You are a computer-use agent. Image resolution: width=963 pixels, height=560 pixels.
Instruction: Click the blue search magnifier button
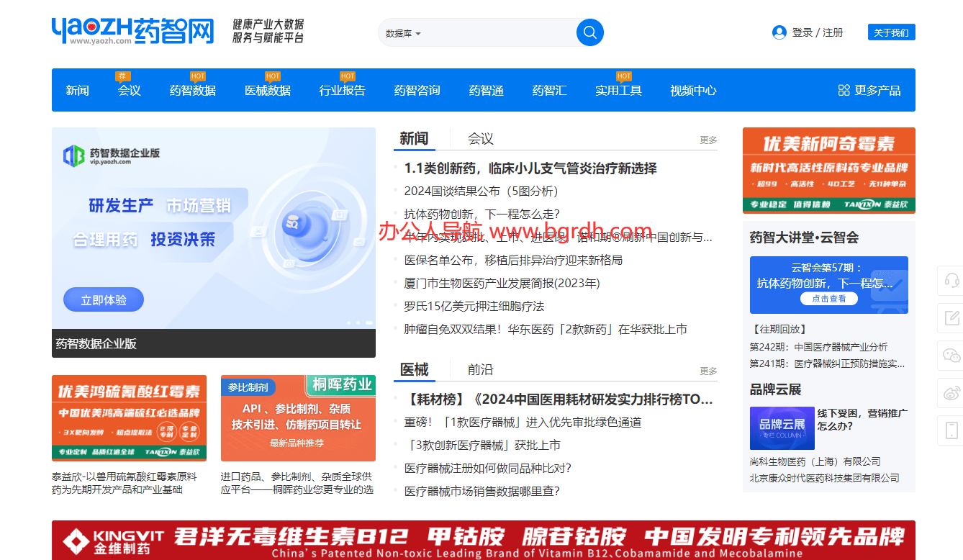[x=589, y=32]
